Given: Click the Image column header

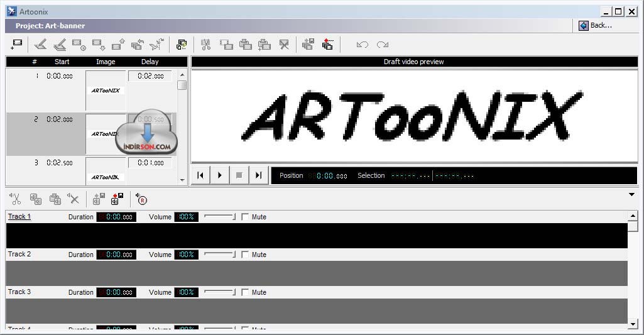Looking at the screenshot, I should 106,62.
